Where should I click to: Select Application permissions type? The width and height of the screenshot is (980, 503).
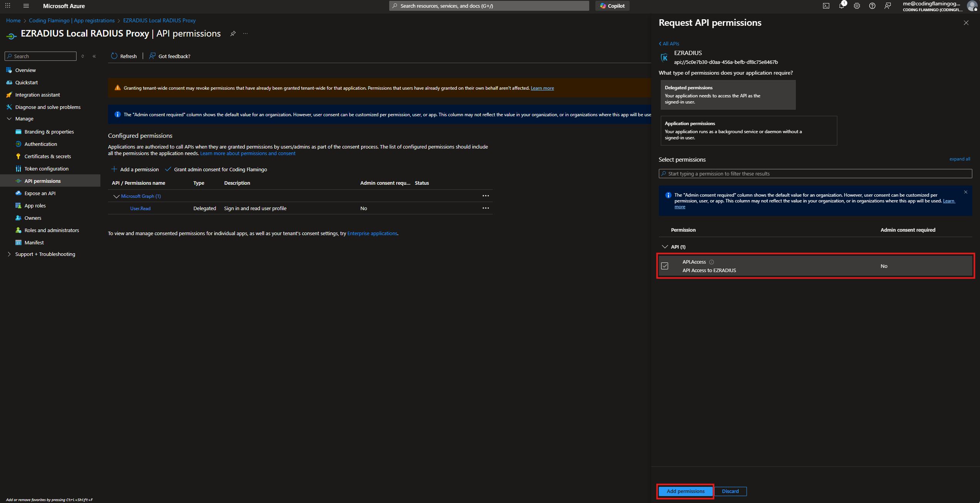pyautogui.click(x=748, y=130)
